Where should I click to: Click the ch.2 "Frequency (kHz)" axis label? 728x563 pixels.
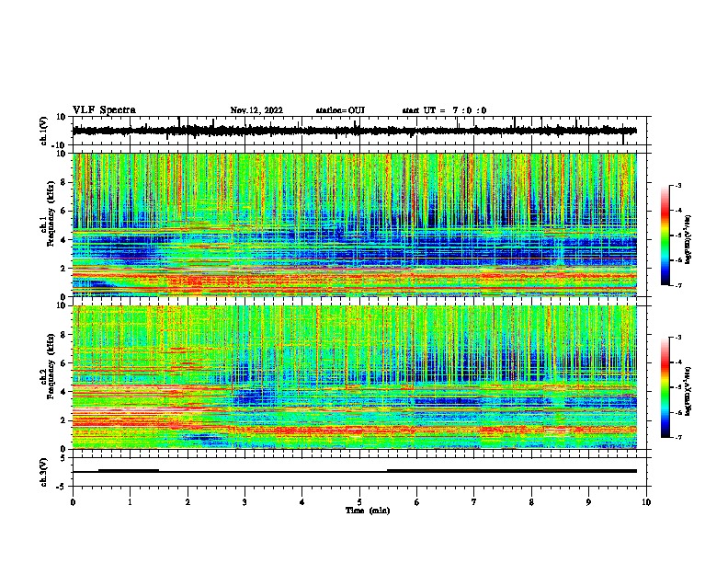click(x=50, y=366)
